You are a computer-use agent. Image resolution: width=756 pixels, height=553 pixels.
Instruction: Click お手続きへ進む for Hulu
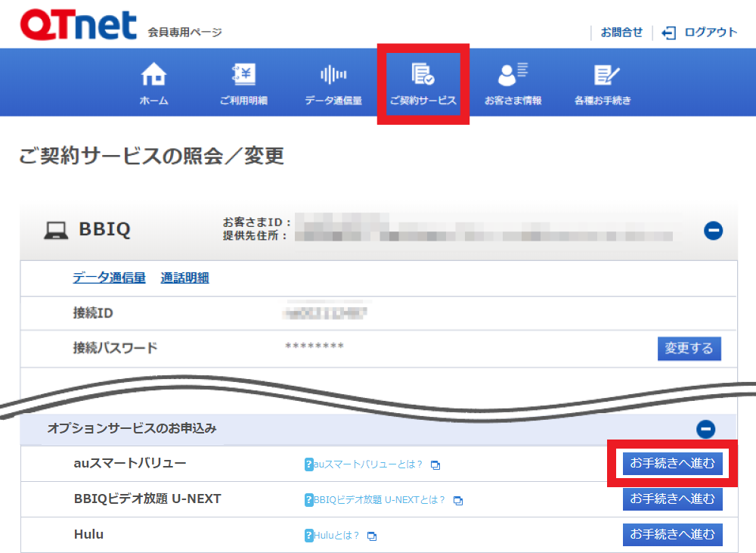click(x=672, y=535)
